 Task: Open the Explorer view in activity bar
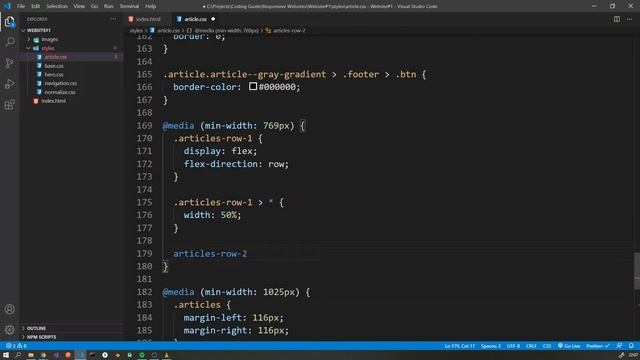point(9,21)
